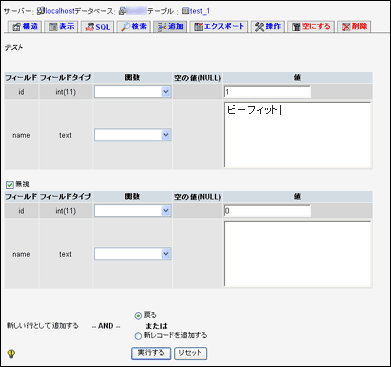The image size is (391, 367).
Task: Click the 削除 (Drop) tab
Action: click(x=354, y=27)
